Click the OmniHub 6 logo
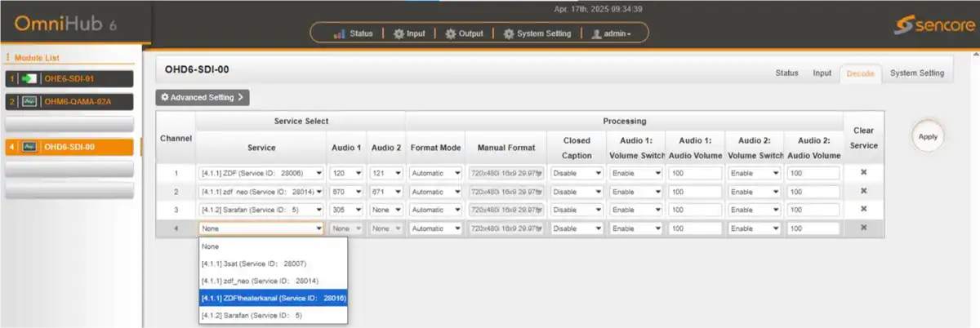Image resolution: width=980 pixels, height=328 pixels. pyautogui.click(x=65, y=24)
